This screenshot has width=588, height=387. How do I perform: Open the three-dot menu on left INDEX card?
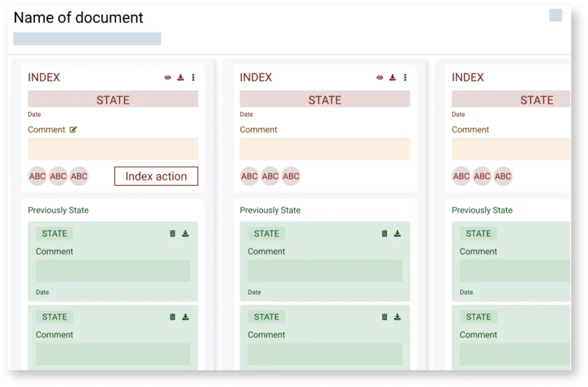pos(193,78)
